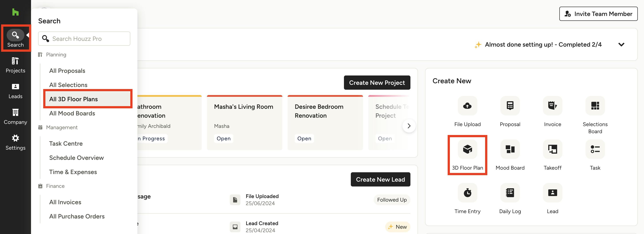Open Task Centre
The width and height of the screenshot is (644, 234).
[x=66, y=144]
